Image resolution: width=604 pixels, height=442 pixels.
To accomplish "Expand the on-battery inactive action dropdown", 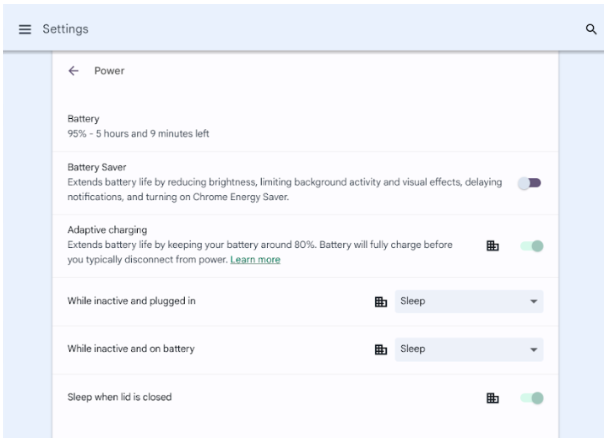I will click(469, 349).
